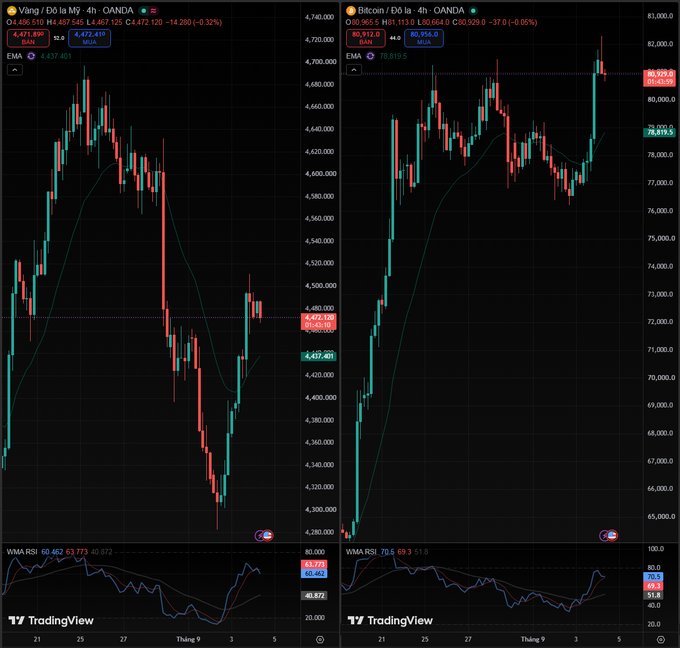Click the gold symbol icon beside Vàng title
680x648 pixels.
point(11,10)
